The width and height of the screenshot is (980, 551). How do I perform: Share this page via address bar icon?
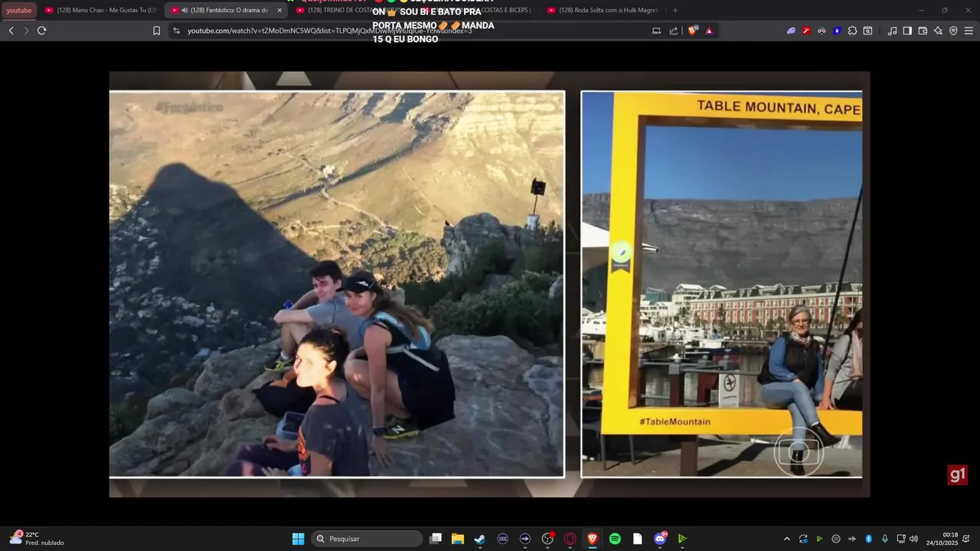(x=674, y=31)
